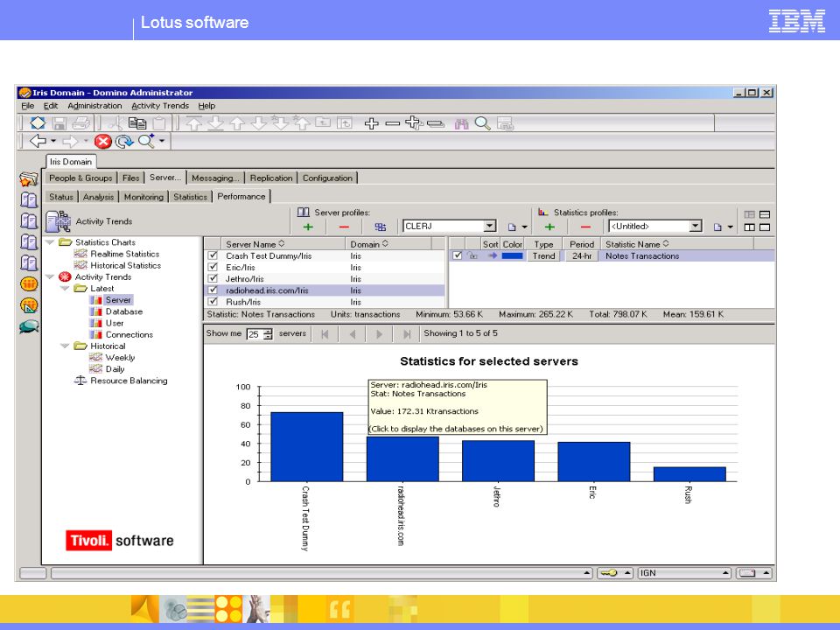Open the zoom tool dropdown arrow

tap(162, 142)
